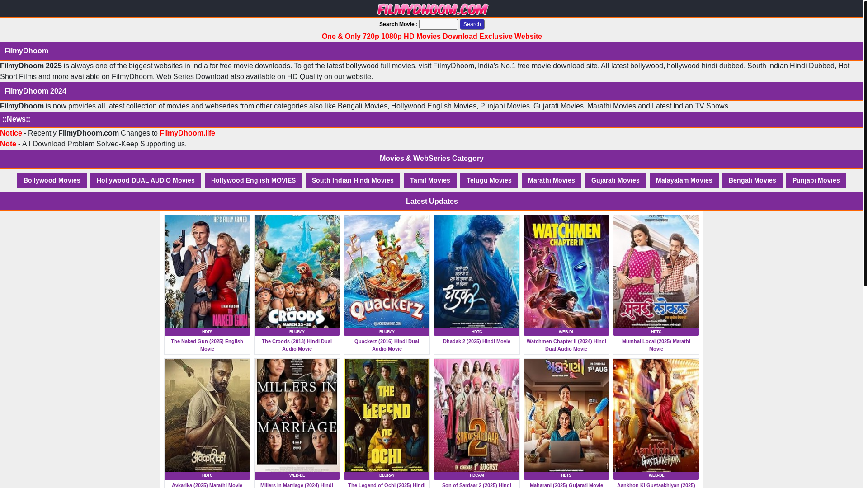Open Maharani poster thumbnail

point(566,415)
